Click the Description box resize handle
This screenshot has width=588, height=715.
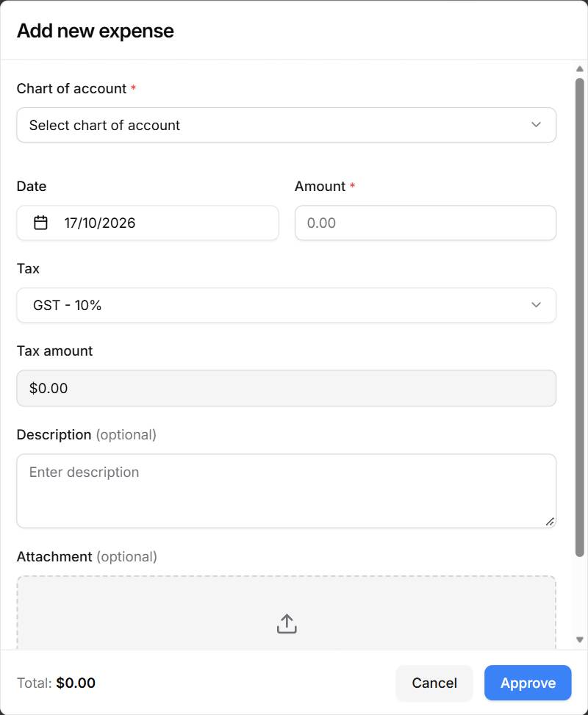(550, 522)
